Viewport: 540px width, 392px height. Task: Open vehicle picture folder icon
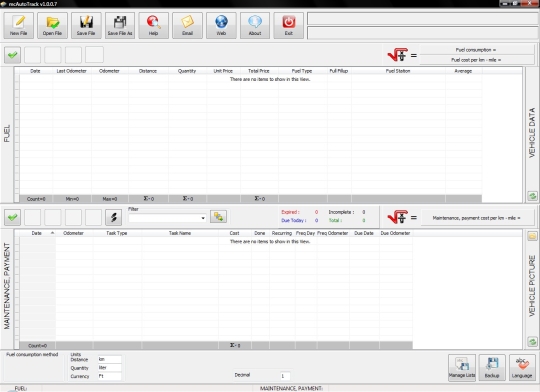[x=532, y=236]
